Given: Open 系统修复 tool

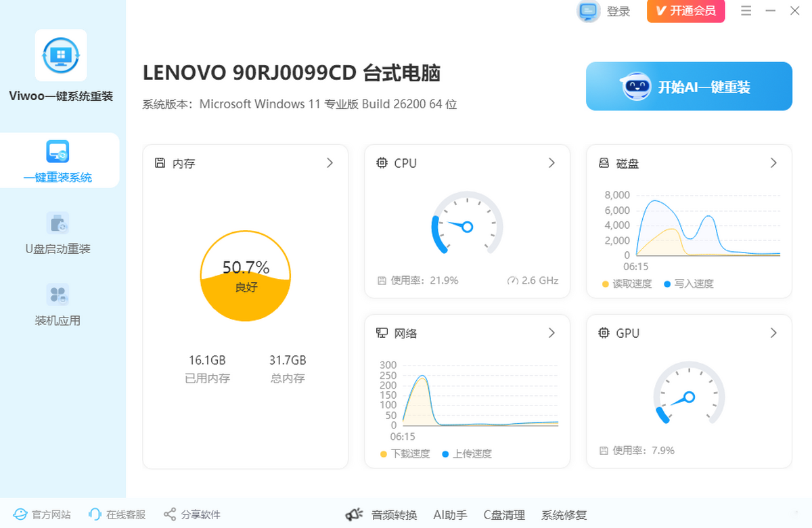Looking at the screenshot, I should (x=564, y=515).
